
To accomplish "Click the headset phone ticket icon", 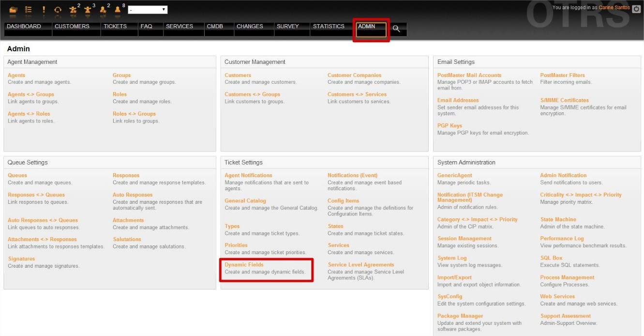I will [58, 10].
